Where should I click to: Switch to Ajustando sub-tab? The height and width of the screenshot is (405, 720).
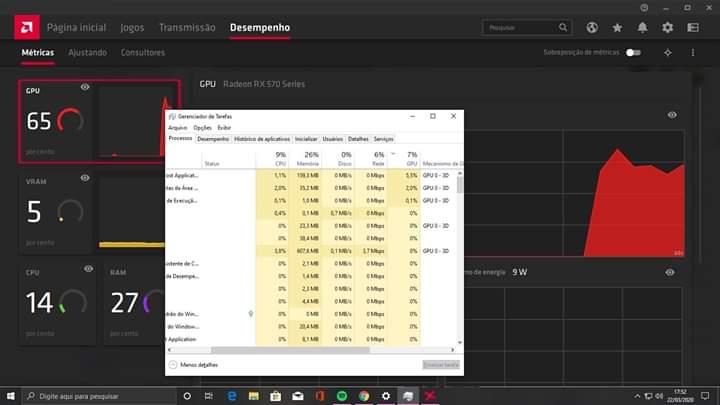tap(87, 53)
